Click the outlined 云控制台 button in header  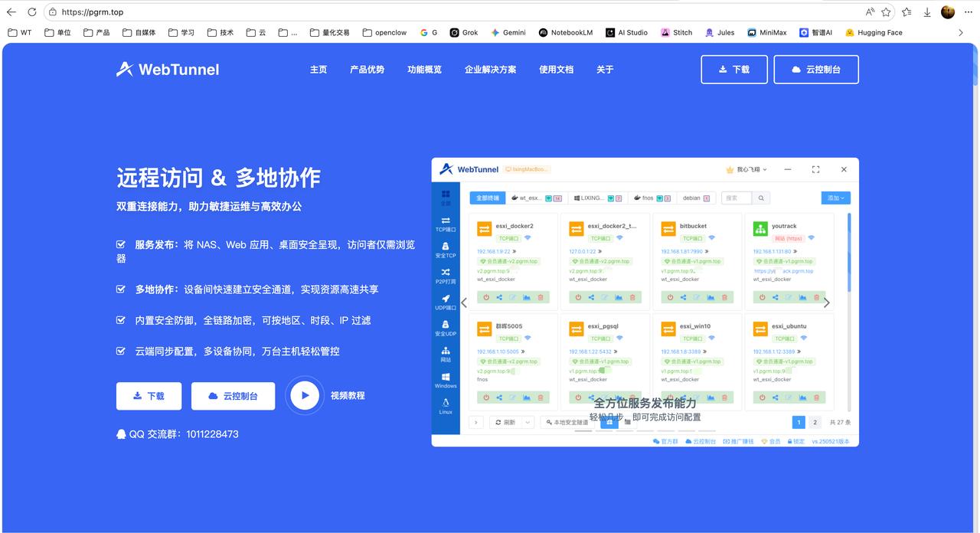pyautogui.click(x=816, y=69)
